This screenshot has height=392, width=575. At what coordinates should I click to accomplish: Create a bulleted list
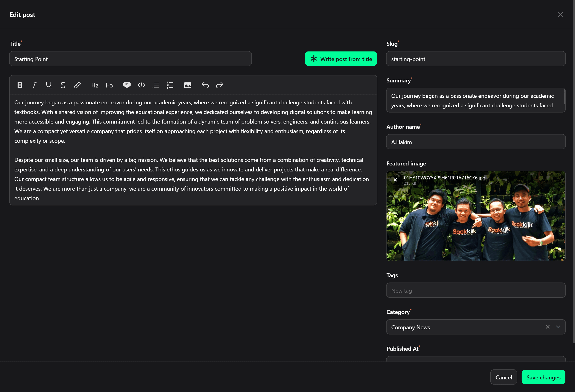156,85
